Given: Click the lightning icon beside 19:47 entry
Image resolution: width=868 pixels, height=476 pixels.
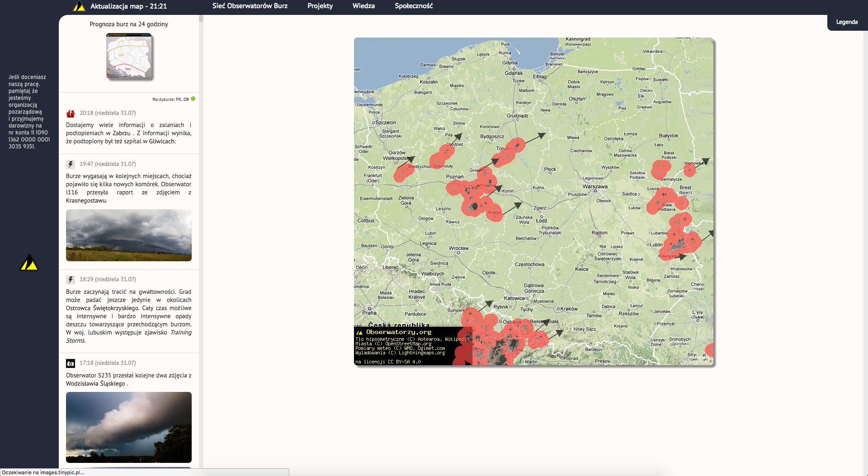Looking at the screenshot, I should (71, 165).
